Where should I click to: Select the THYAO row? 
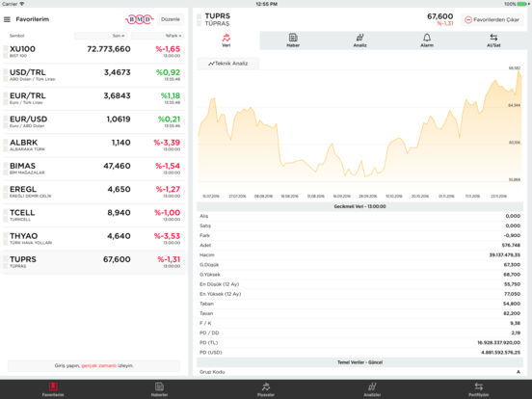click(94, 239)
